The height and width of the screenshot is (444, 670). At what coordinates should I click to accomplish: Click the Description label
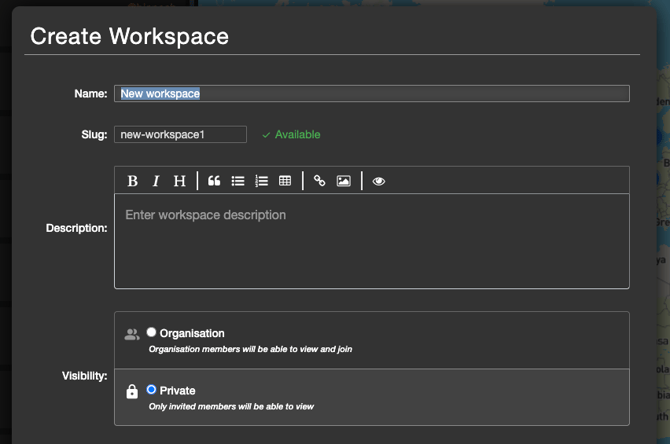[x=76, y=228]
